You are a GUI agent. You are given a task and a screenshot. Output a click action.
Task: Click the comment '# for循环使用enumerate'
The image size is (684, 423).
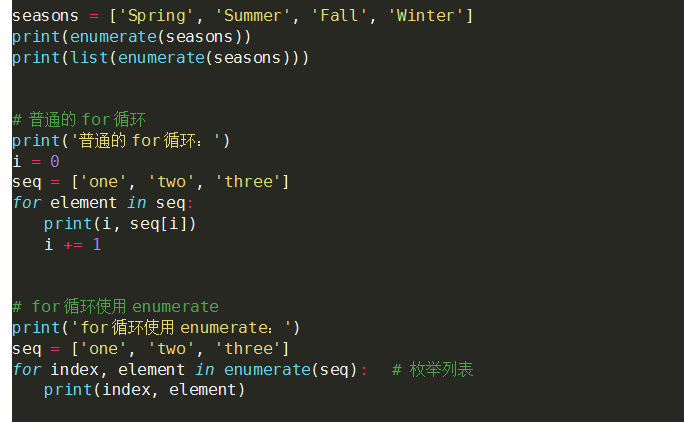(115, 306)
